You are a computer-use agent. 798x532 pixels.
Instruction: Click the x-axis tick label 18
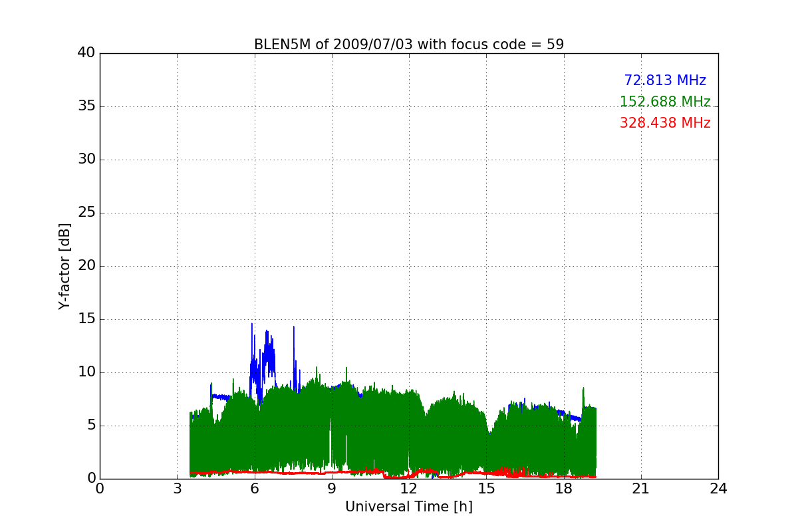564,488
